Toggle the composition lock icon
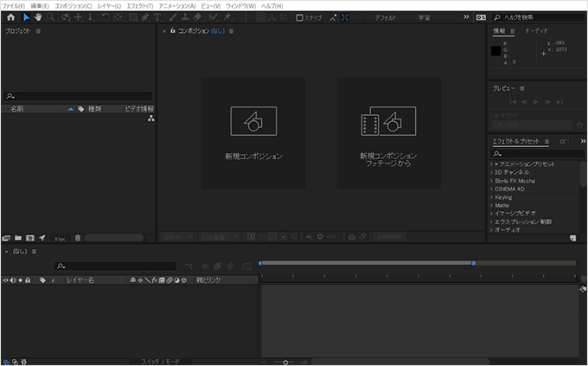The width and height of the screenshot is (588, 366). pyautogui.click(x=172, y=31)
